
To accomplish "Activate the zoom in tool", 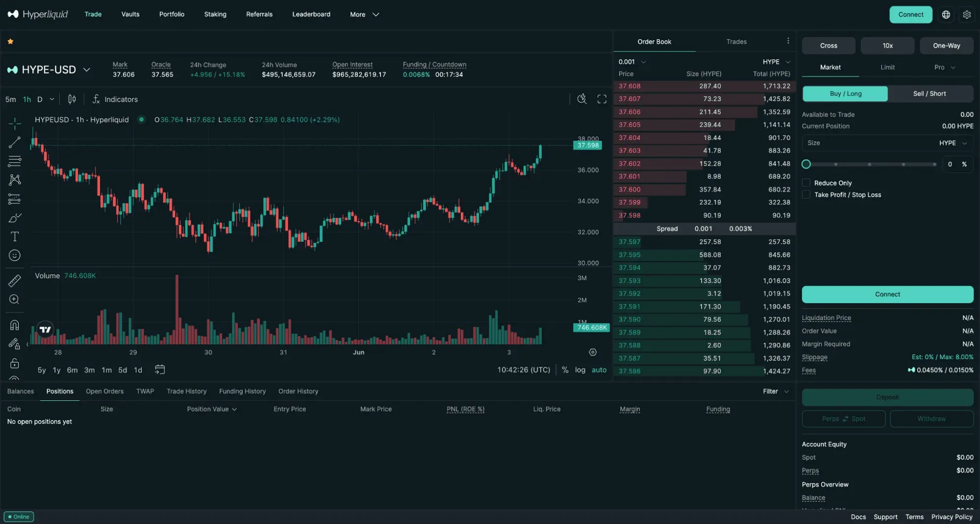I will coord(15,299).
